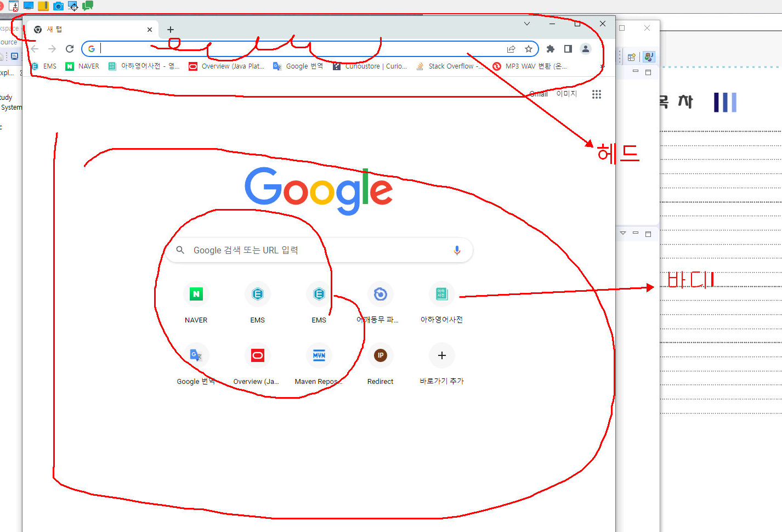Screen dimensions: 782x532
Task: Open the Maven Repos shortcut tile
Action: tap(319, 365)
